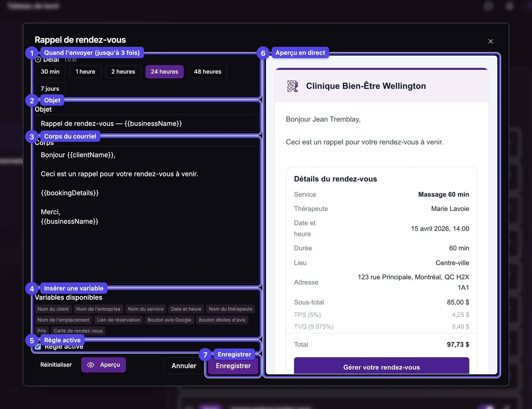
Task: Click the Réinitialiser button
Action: point(56,365)
